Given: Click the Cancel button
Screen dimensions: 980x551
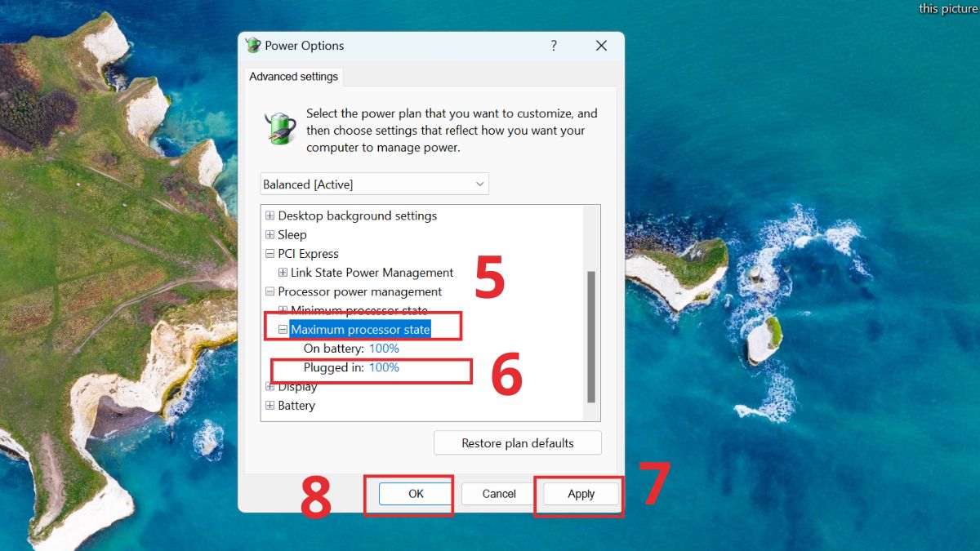Looking at the screenshot, I should pyautogui.click(x=499, y=494).
